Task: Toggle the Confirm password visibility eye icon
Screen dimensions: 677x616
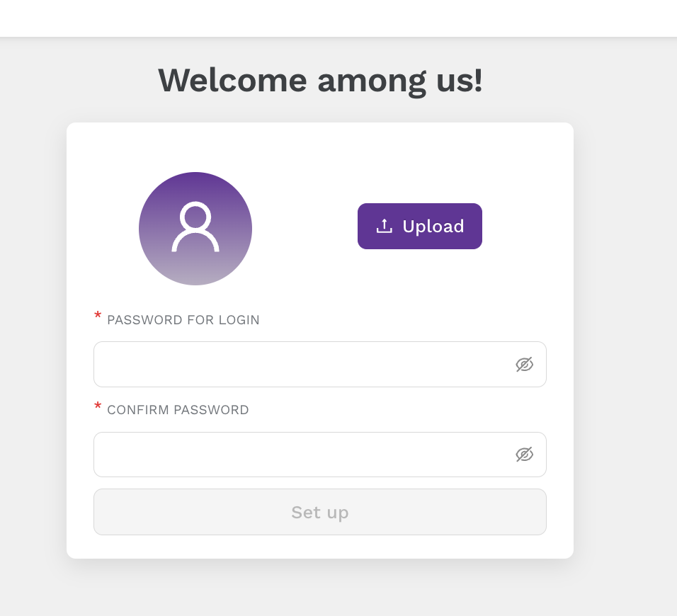Action: [524, 454]
